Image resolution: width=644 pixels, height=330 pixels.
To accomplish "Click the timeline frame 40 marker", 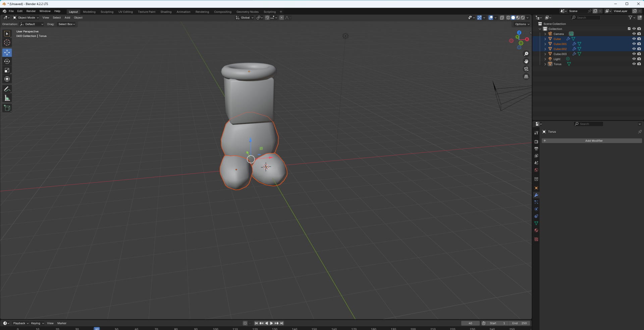I will point(97,329).
